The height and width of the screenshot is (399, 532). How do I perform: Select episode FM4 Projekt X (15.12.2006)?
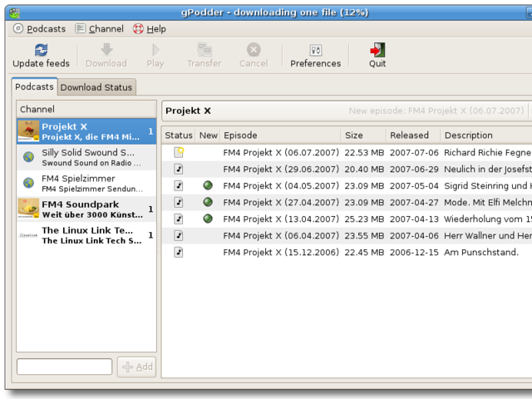coord(281,253)
